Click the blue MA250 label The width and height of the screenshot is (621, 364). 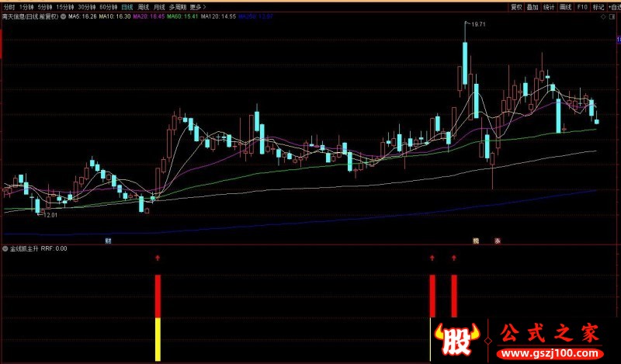click(255, 16)
